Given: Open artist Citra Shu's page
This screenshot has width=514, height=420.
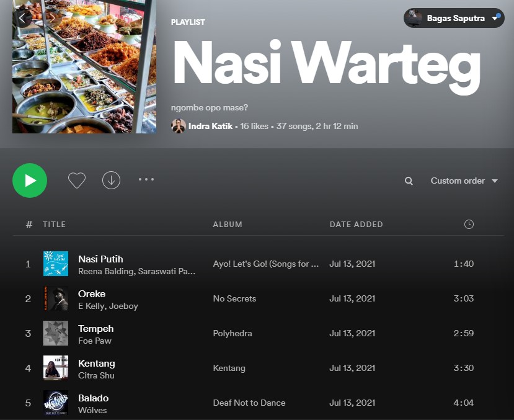Looking at the screenshot, I should 96,375.
